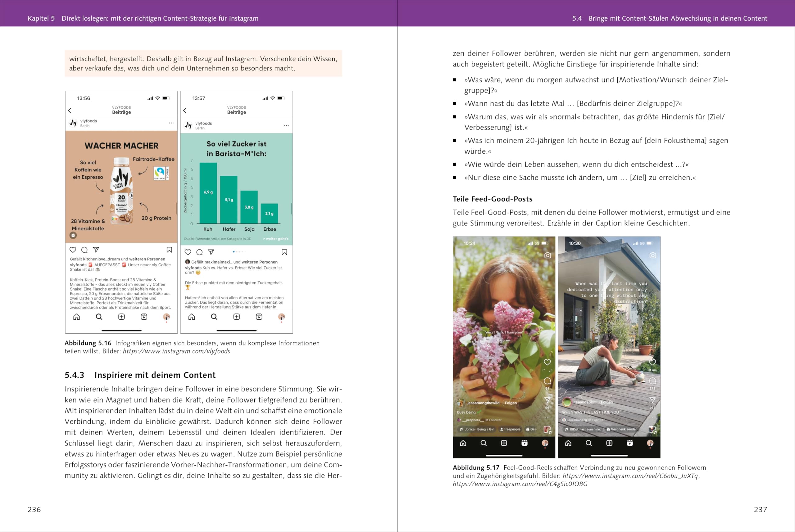
Task: Tap new-post plus icon under the teaandspirit reel
Action: [609, 443]
